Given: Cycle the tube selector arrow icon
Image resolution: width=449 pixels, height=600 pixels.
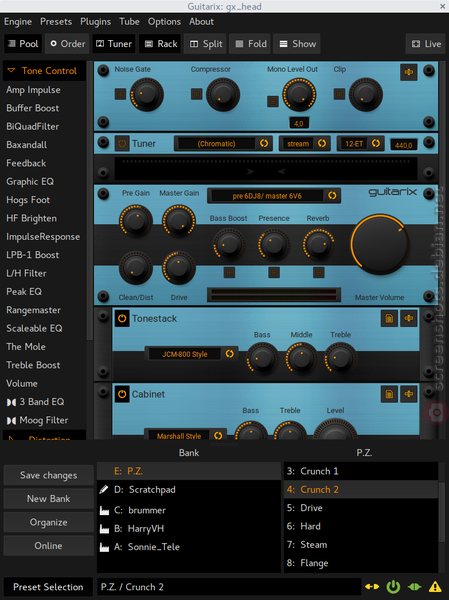Looking at the screenshot, I should coord(332,196).
